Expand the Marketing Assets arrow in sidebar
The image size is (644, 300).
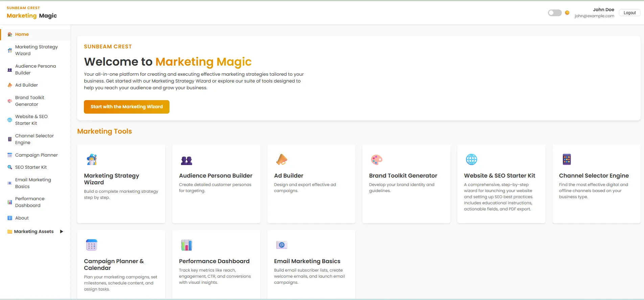62,232
